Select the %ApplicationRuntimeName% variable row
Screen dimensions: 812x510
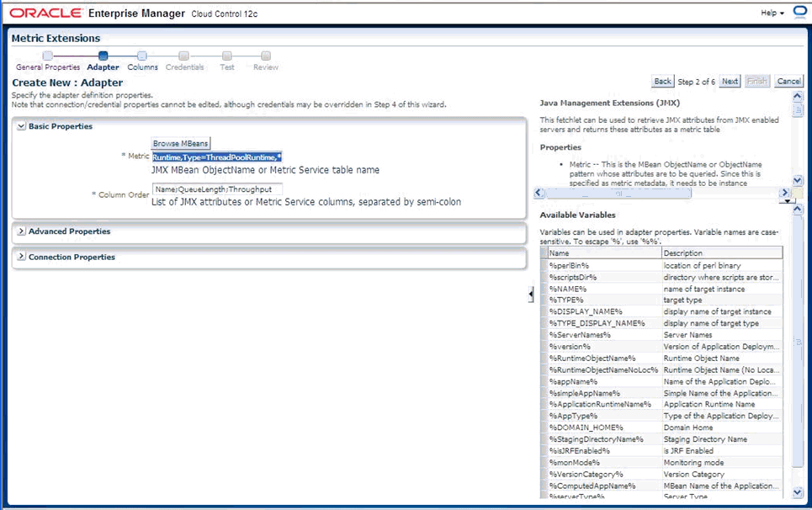click(x=661, y=404)
